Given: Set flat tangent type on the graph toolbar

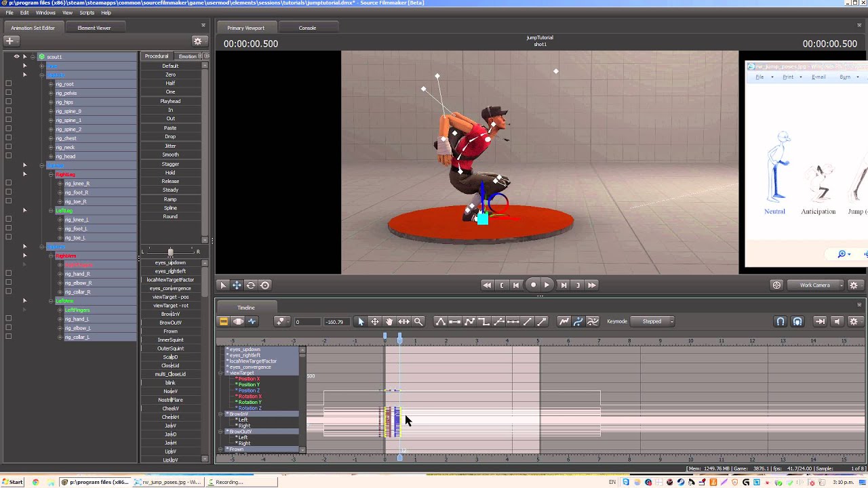Looking at the screenshot, I should (455, 321).
